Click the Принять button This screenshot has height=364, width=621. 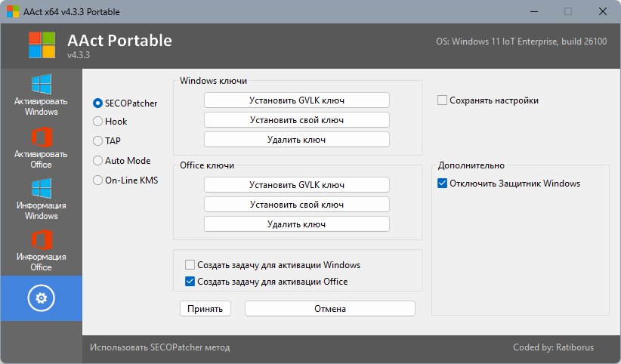205,308
